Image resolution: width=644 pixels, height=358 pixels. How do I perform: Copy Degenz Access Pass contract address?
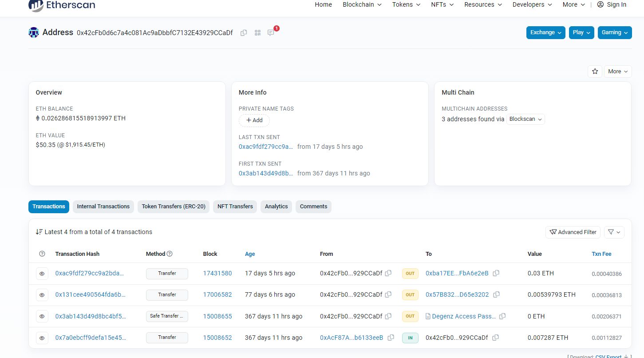[x=502, y=316]
